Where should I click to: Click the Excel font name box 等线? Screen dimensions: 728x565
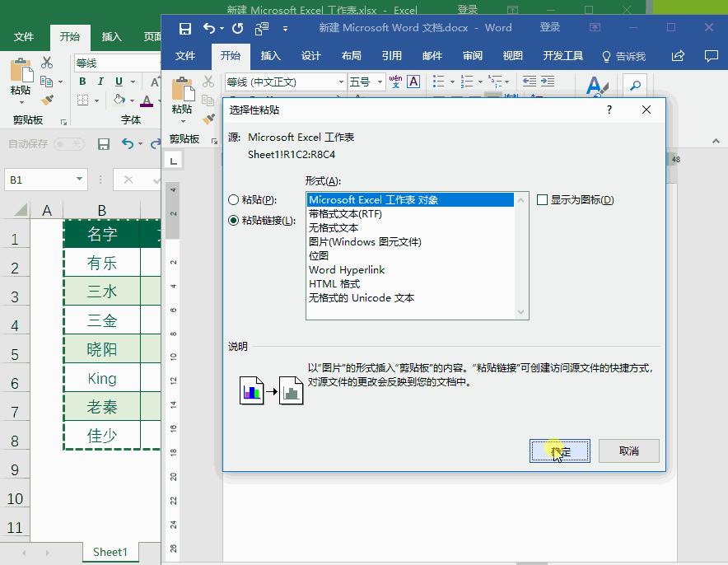pyautogui.click(x=117, y=63)
